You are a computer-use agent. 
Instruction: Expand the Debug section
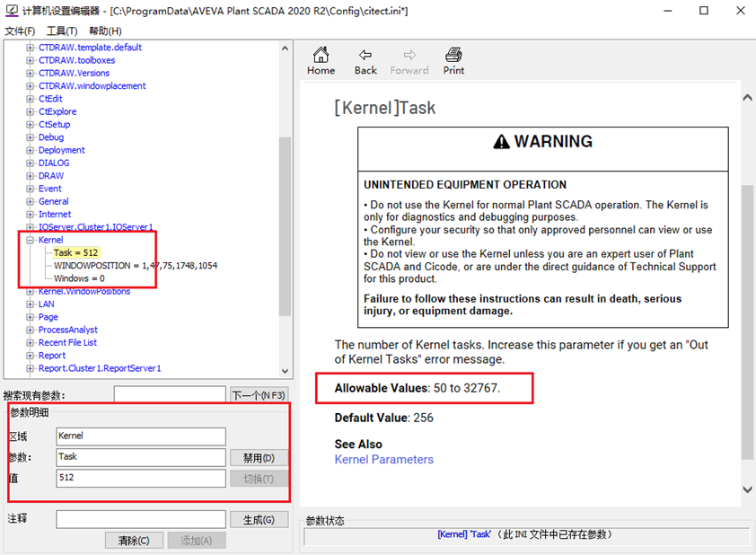point(30,137)
